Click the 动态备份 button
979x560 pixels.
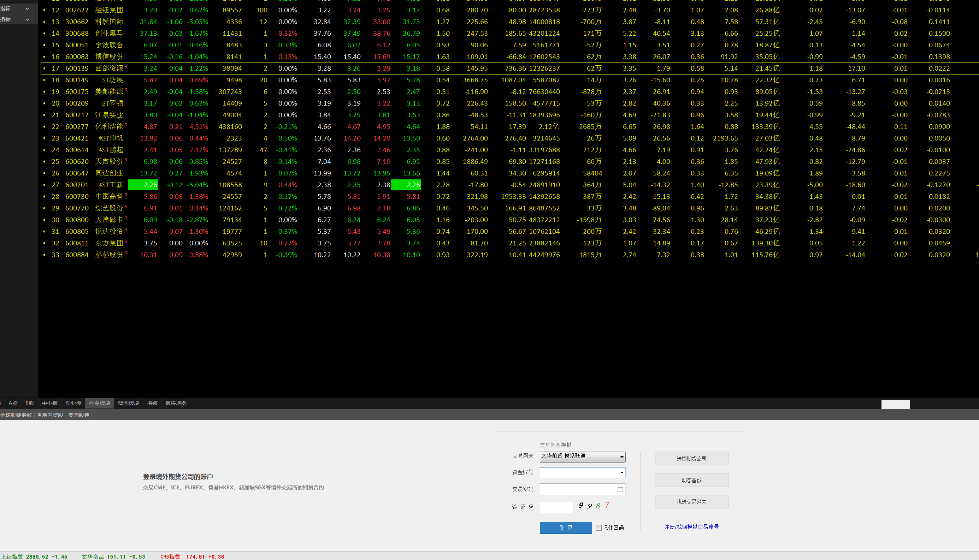[x=691, y=480]
